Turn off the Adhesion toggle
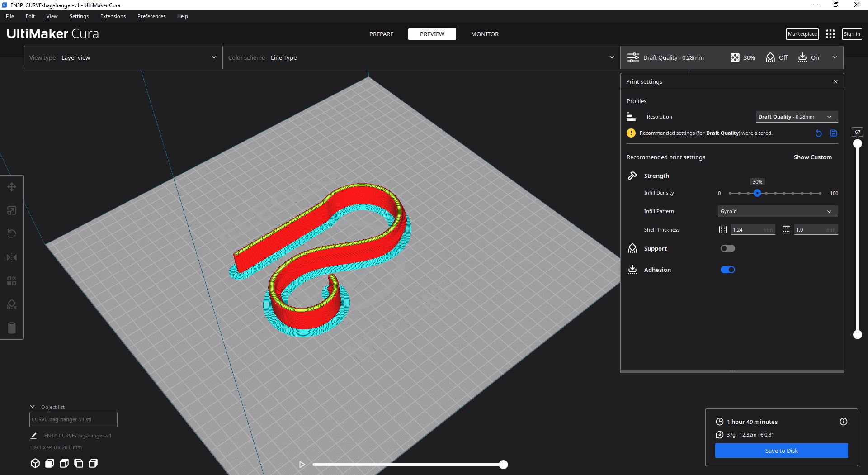 (x=727, y=270)
